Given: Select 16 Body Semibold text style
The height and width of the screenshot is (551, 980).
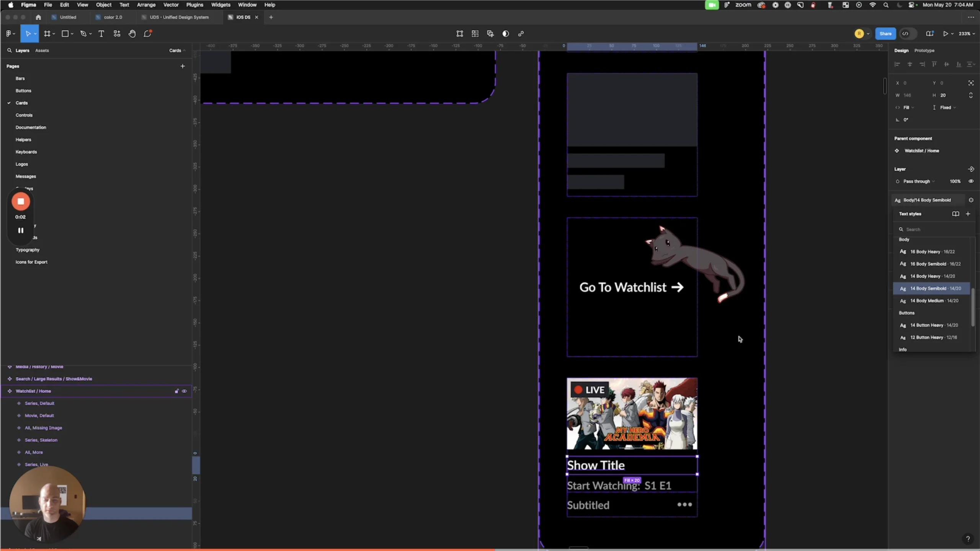Looking at the screenshot, I should click(932, 264).
